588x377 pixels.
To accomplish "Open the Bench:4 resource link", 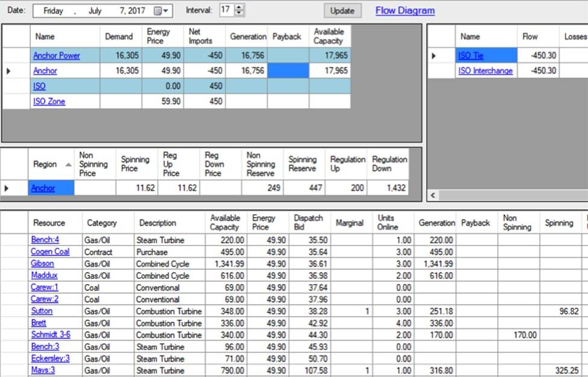I will pos(45,239).
